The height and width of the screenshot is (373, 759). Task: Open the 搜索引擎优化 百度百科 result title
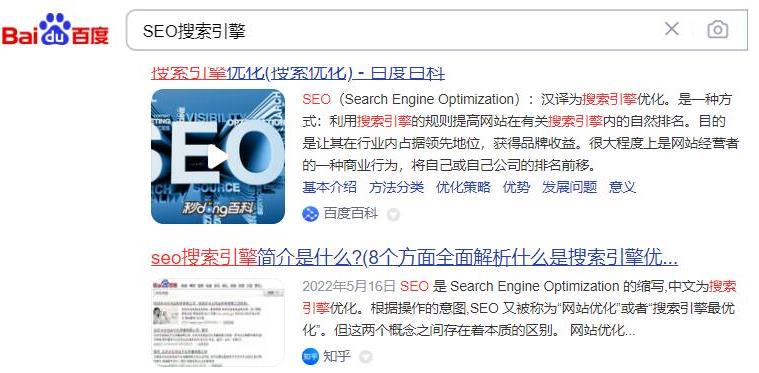298,74
